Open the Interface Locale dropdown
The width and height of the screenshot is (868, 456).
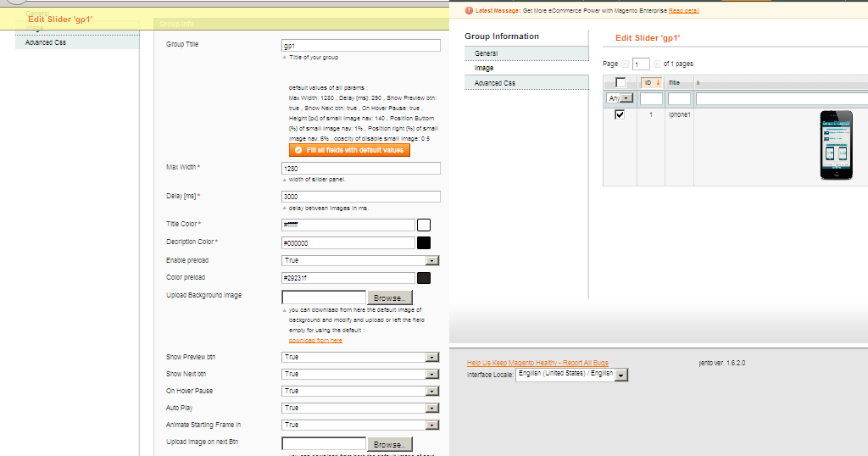point(572,375)
